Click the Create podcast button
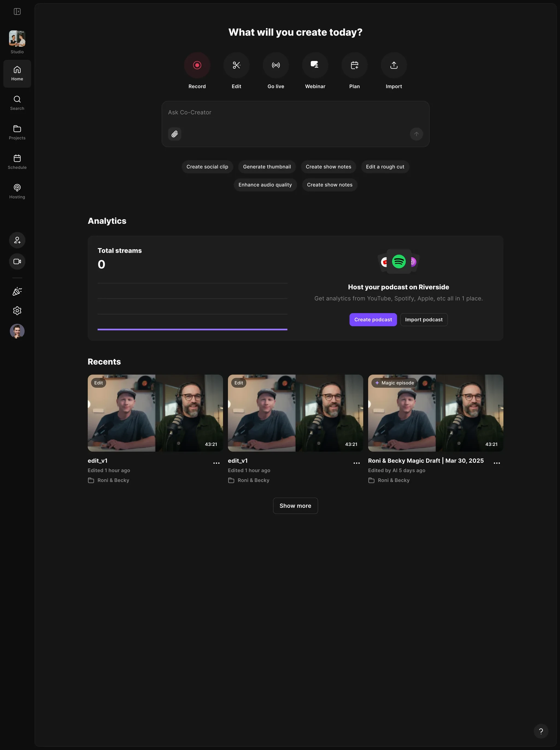Viewport: 560px width, 750px height. (x=373, y=320)
